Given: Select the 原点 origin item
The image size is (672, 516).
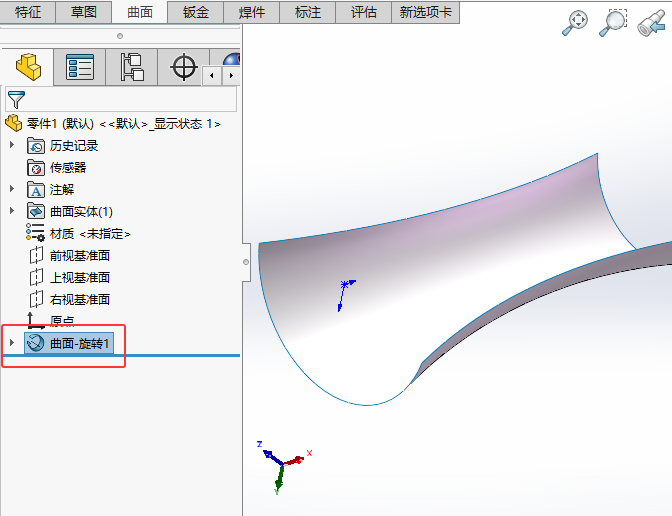Looking at the screenshot, I should (x=62, y=321).
